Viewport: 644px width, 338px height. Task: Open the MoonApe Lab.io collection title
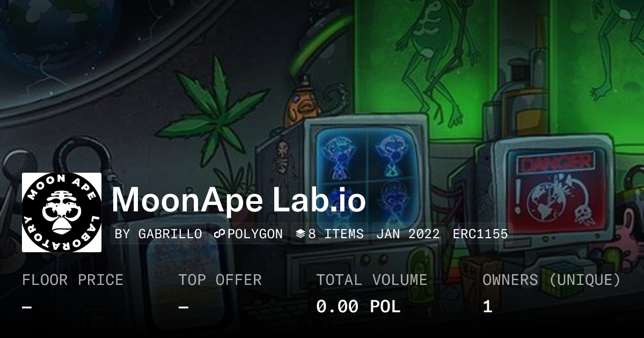click(239, 200)
